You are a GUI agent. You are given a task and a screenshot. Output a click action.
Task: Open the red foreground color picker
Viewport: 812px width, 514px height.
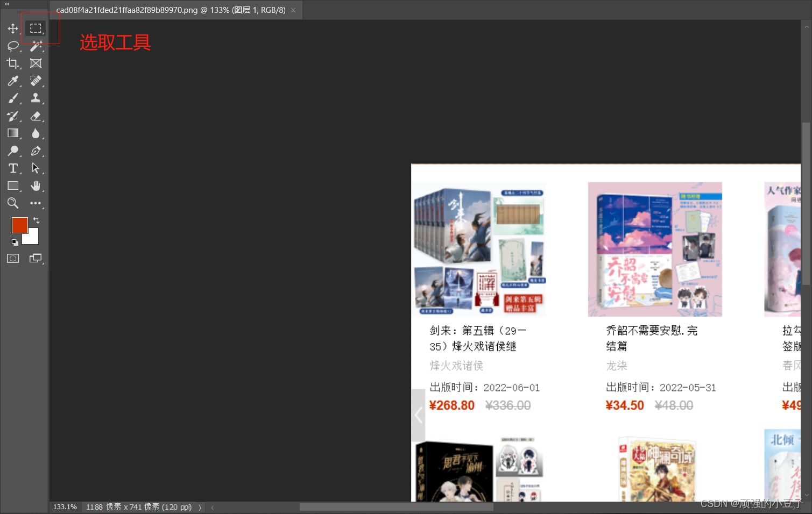point(19,225)
